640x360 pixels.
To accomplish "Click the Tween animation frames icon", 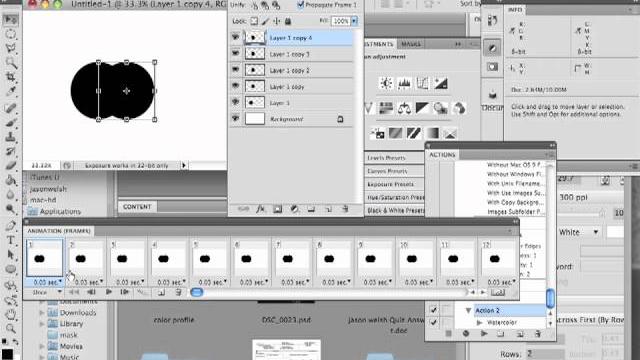I will [142, 292].
